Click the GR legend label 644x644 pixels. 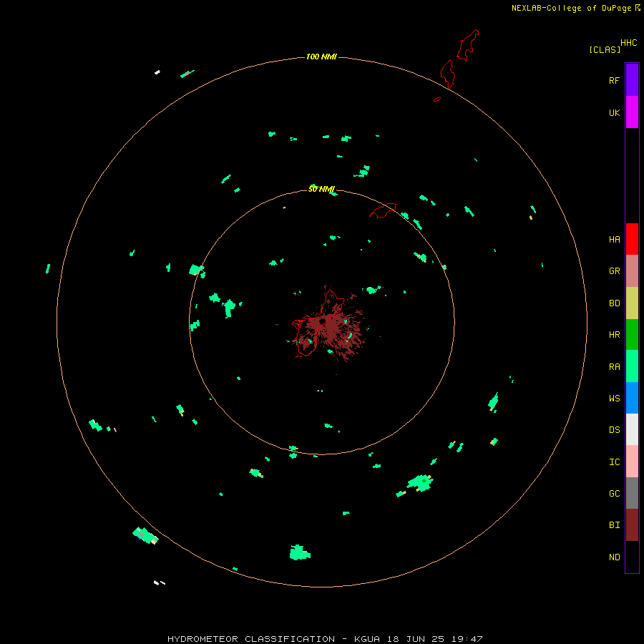click(x=614, y=271)
